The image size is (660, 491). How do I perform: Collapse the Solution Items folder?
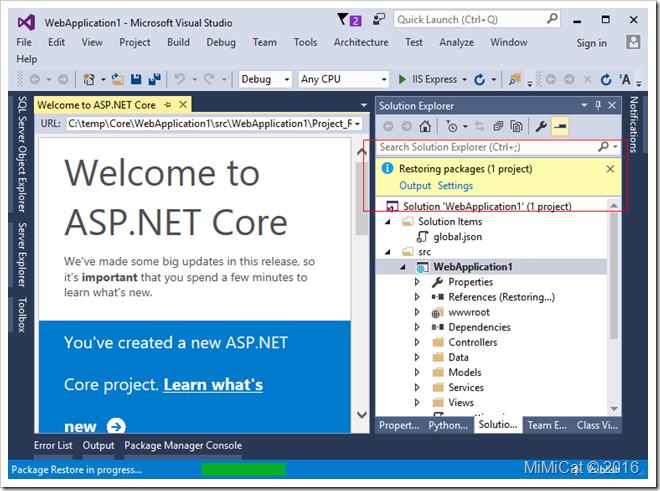pyautogui.click(x=388, y=221)
